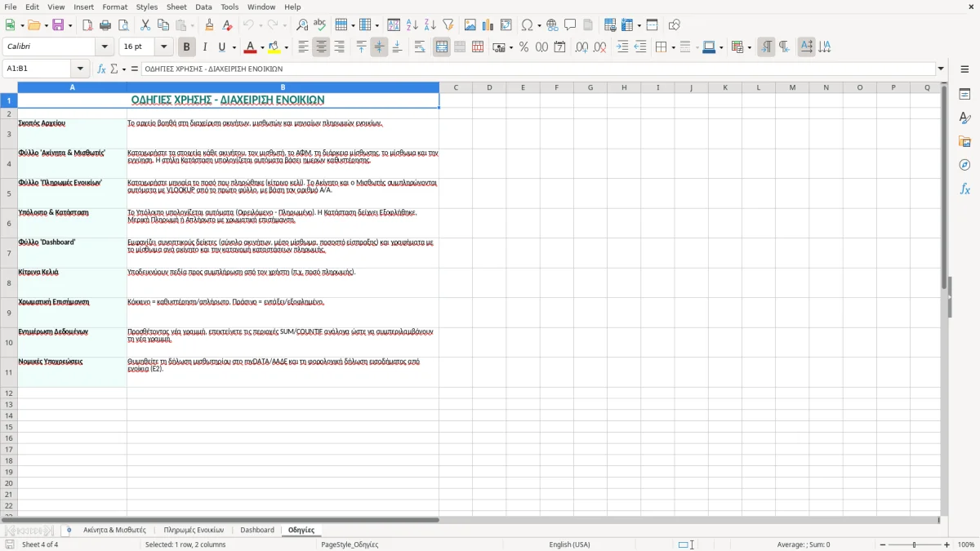980x551 pixels.
Task: Expand the formula bar dropdown arrow
Action: (941, 69)
